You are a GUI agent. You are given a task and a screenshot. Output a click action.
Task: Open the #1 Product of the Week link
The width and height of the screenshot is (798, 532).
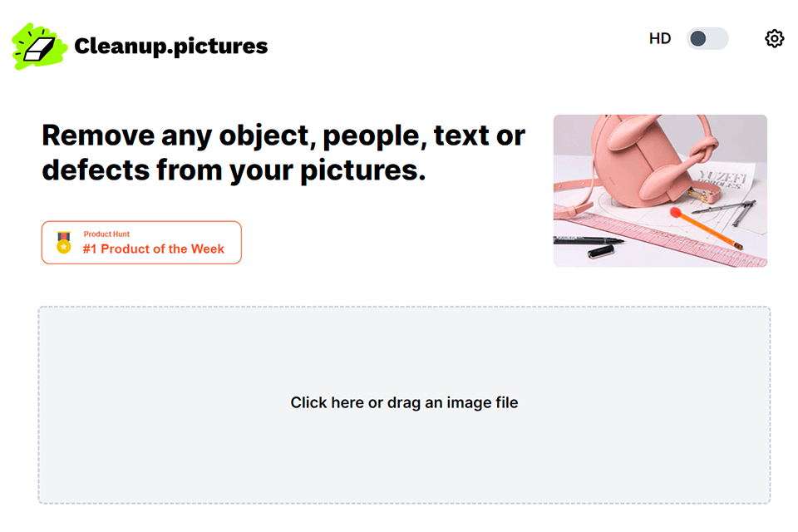coord(154,249)
